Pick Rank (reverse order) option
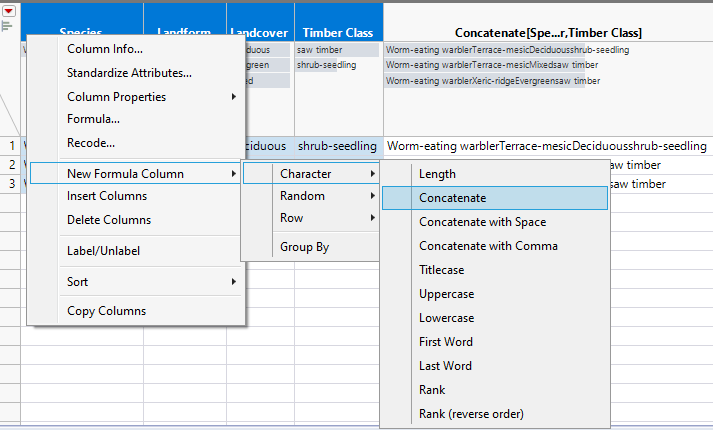Viewport: 713px width, 430px height. point(471,414)
